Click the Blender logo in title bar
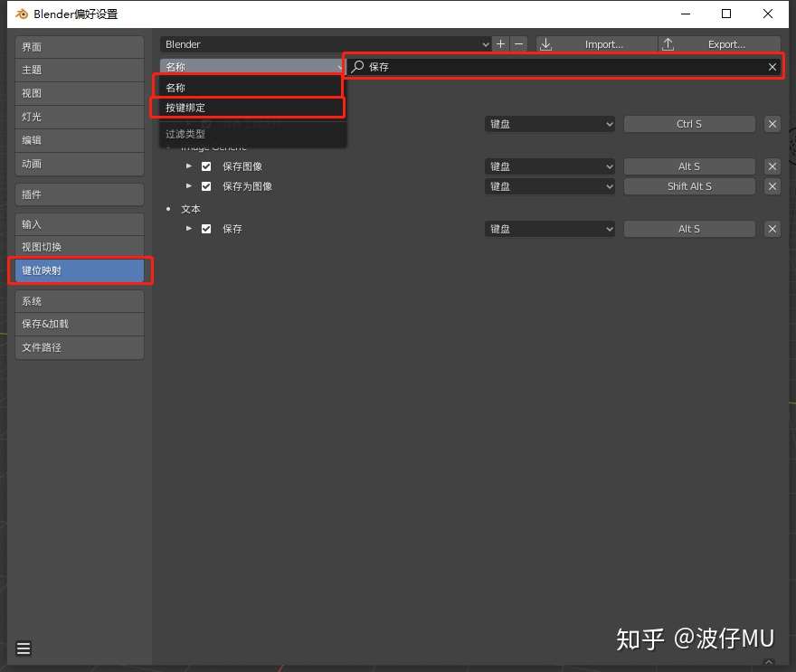 point(22,14)
